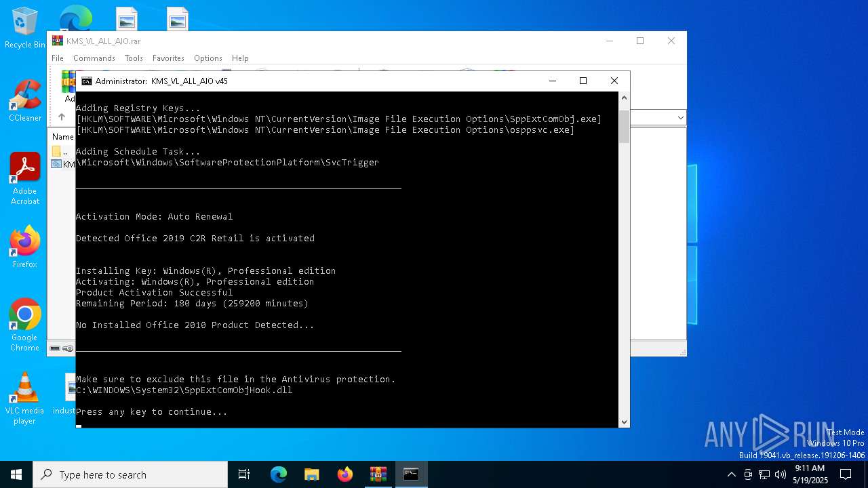Open the notification center icon

tap(846, 474)
